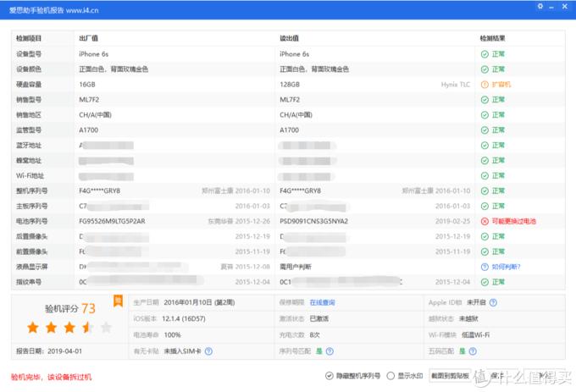Click the iOS version 12.1.4 (16D57)

coord(184,318)
